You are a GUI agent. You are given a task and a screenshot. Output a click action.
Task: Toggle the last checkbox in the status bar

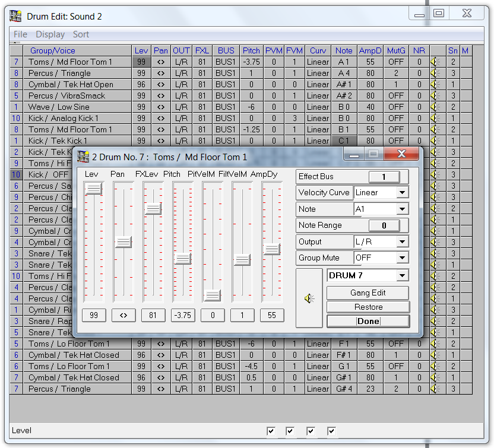[x=332, y=431]
